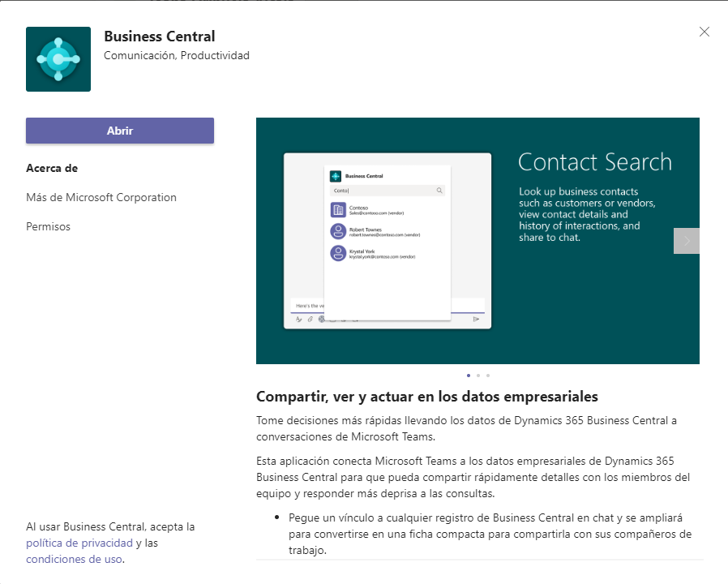The width and height of the screenshot is (728, 584).
Task: Advance carousel with the next arrow
Action: coord(686,241)
